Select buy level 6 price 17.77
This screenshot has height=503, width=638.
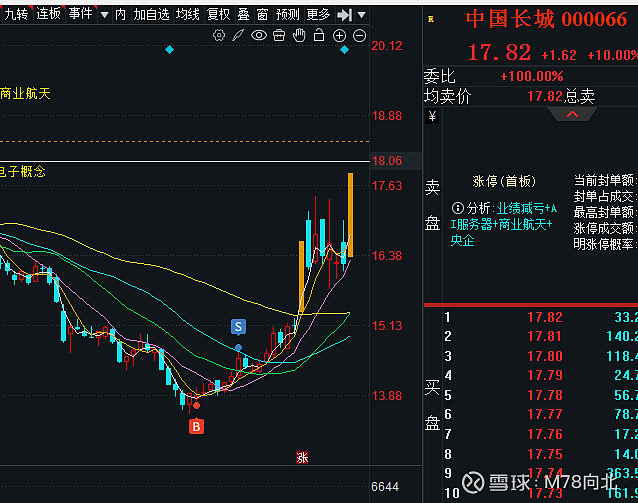545,414
